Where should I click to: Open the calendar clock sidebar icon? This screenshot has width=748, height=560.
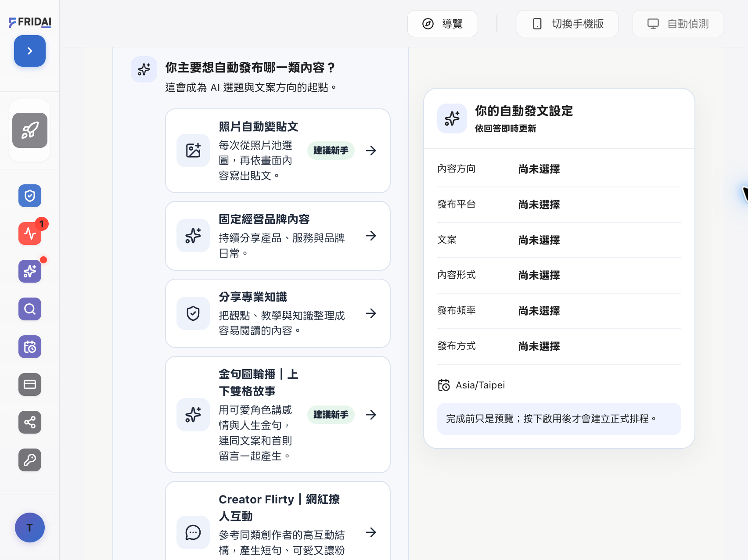[x=30, y=347]
